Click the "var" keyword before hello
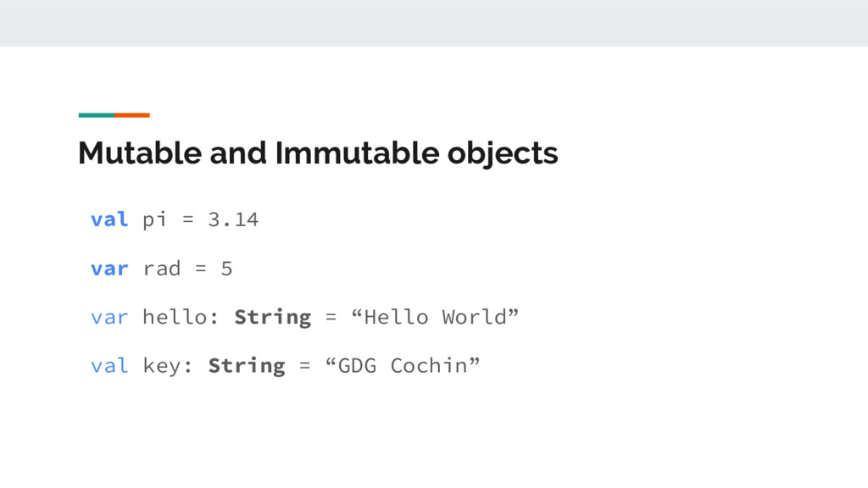Image resolution: width=868 pixels, height=488 pixels. 109,318
